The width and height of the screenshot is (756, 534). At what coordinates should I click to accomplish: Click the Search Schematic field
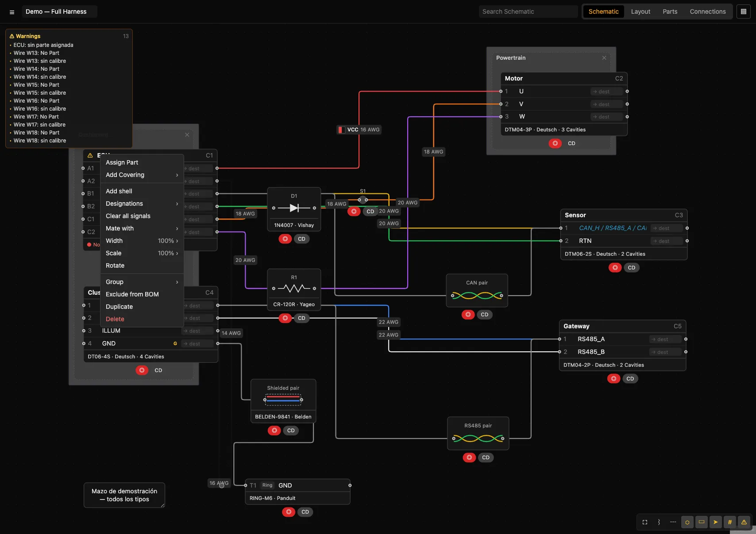528,12
